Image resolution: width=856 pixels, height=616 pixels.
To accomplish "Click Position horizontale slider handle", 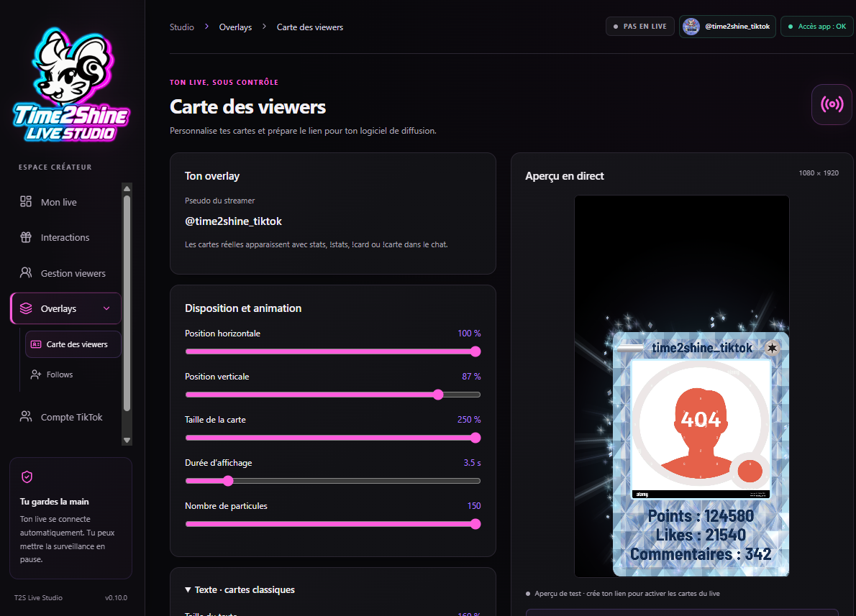I will pos(475,351).
